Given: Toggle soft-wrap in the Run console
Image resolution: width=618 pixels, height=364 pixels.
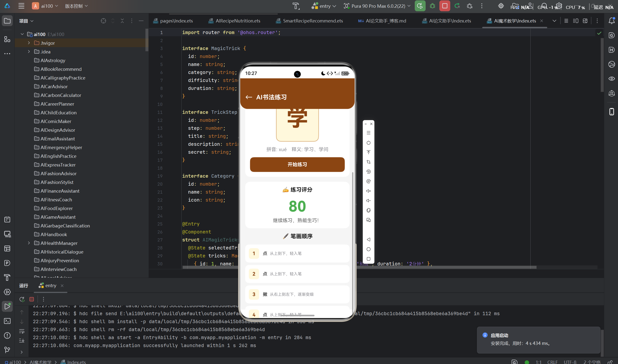Looking at the screenshot, I should 22,331.
